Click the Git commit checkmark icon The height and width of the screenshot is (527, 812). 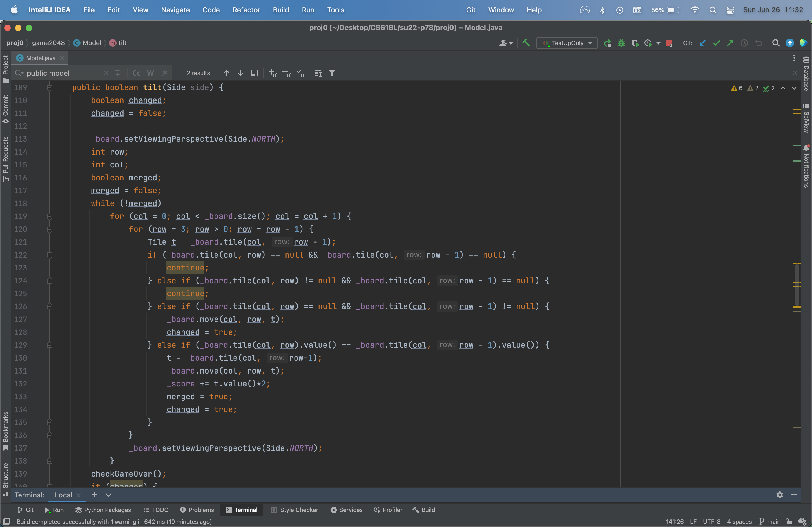[716, 43]
